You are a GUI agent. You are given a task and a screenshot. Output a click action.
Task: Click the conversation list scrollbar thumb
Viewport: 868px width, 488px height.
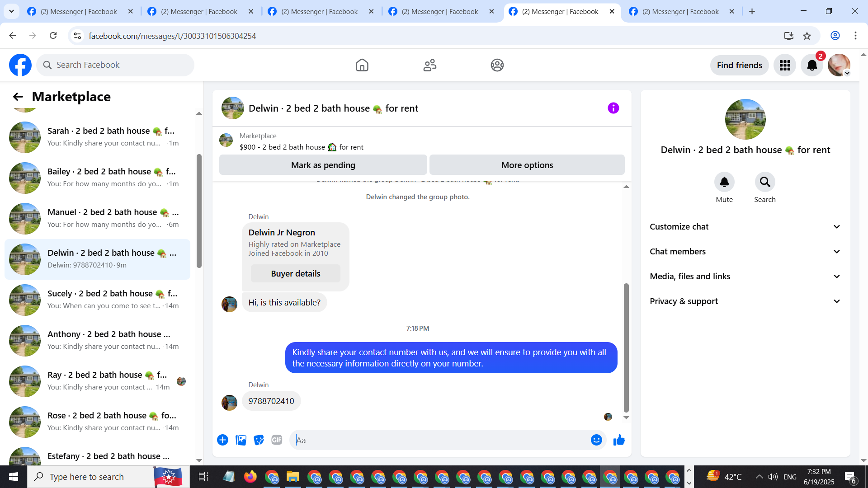click(x=199, y=211)
